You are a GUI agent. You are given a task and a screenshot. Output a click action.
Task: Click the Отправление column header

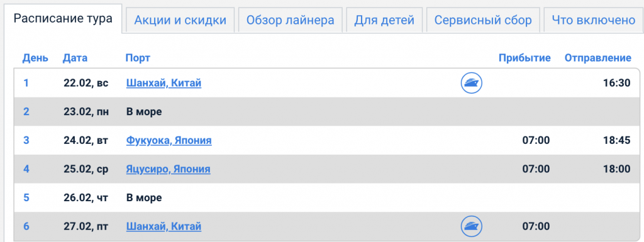pyautogui.click(x=597, y=58)
